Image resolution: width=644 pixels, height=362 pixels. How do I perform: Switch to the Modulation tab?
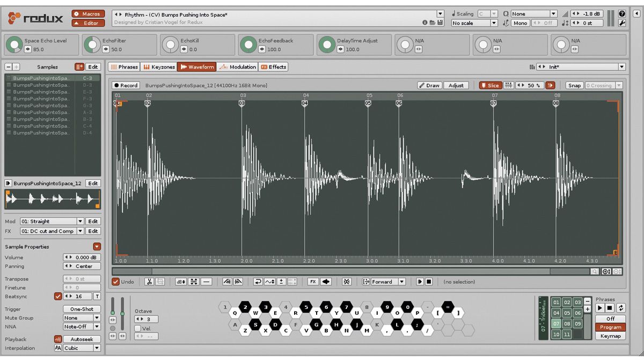click(x=238, y=67)
